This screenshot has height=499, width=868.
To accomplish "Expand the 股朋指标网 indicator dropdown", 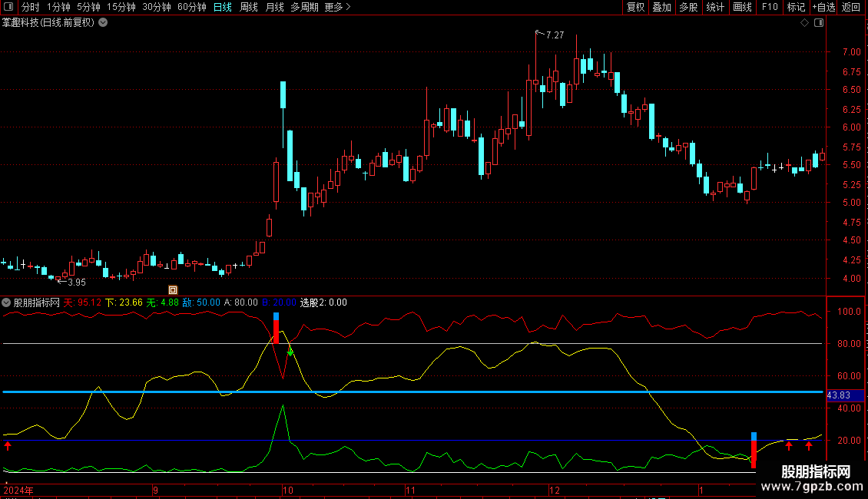I will 6,302.
